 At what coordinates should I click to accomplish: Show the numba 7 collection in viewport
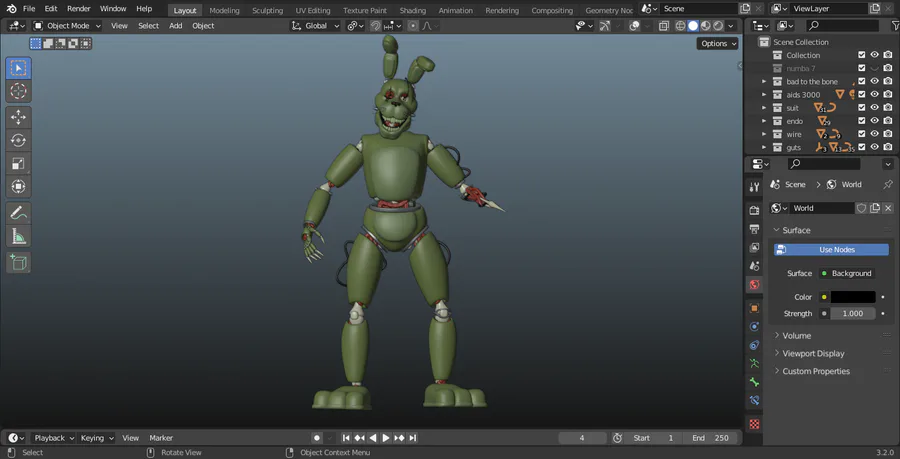pos(875,68)
